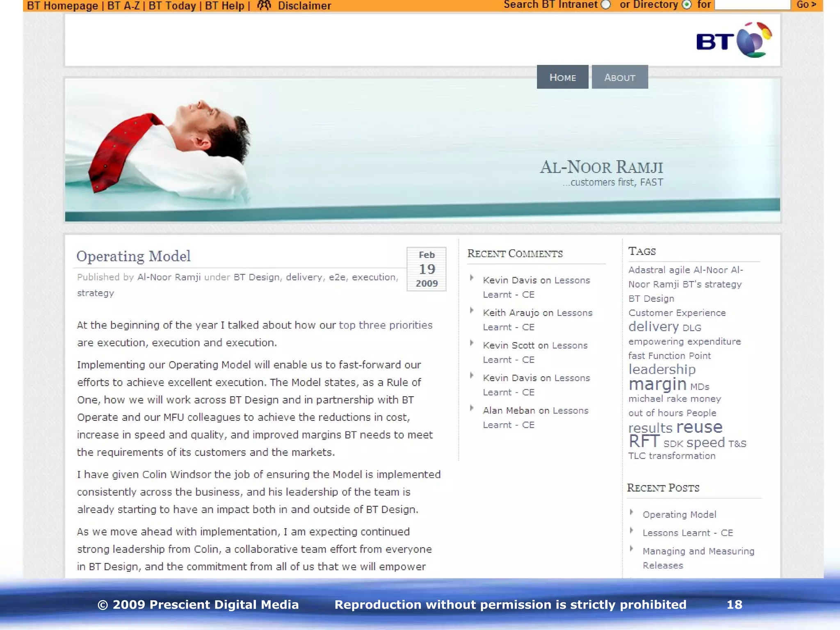840x630 pixels.
Task: Click arrow bullet beside Alan Meban comment
Action: pos(472,408)
